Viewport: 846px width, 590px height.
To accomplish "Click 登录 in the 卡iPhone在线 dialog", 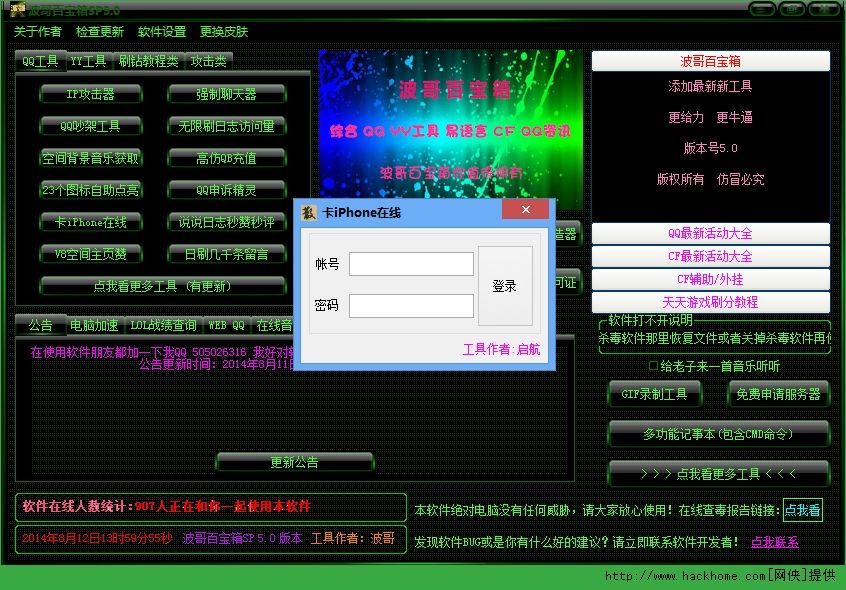I will click(505, 284).
